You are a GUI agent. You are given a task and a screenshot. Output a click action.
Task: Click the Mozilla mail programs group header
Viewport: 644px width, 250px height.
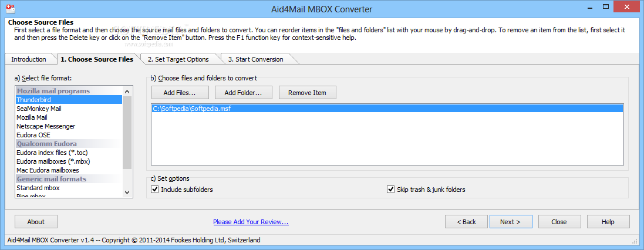click(69, 91)
